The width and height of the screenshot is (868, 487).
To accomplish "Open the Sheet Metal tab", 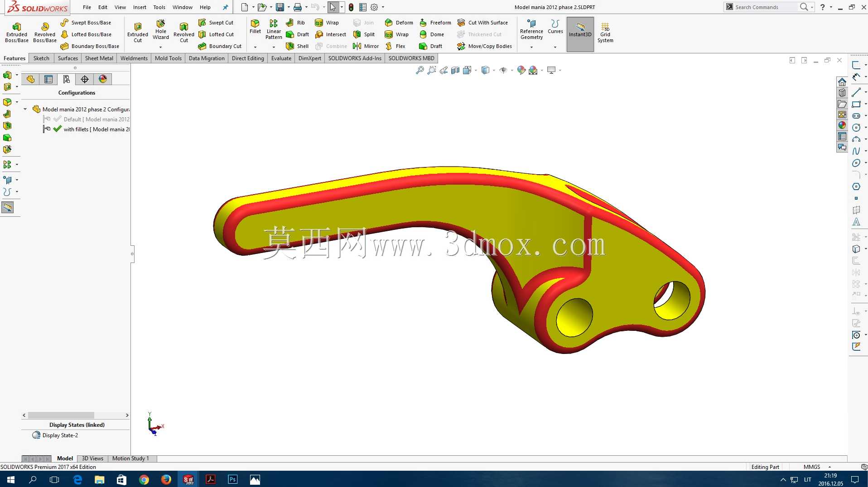I will [x=99, y=58].
